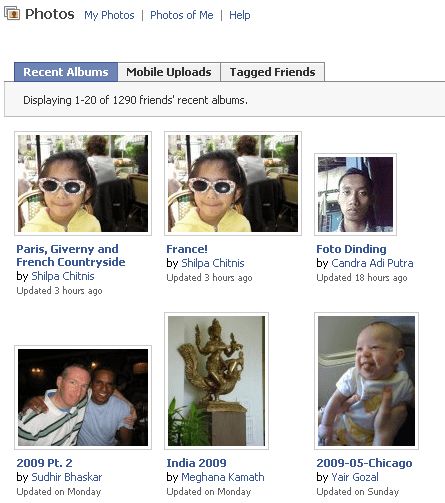
Task: Click 'Displaying 1-20 of 1290 friends' recent albums.'
Action: click(135, 100)
